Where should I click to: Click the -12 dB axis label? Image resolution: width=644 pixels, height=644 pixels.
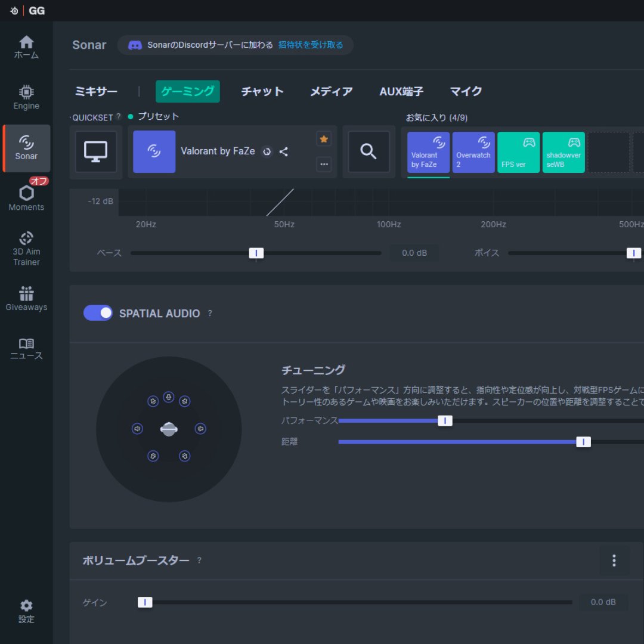100,202
